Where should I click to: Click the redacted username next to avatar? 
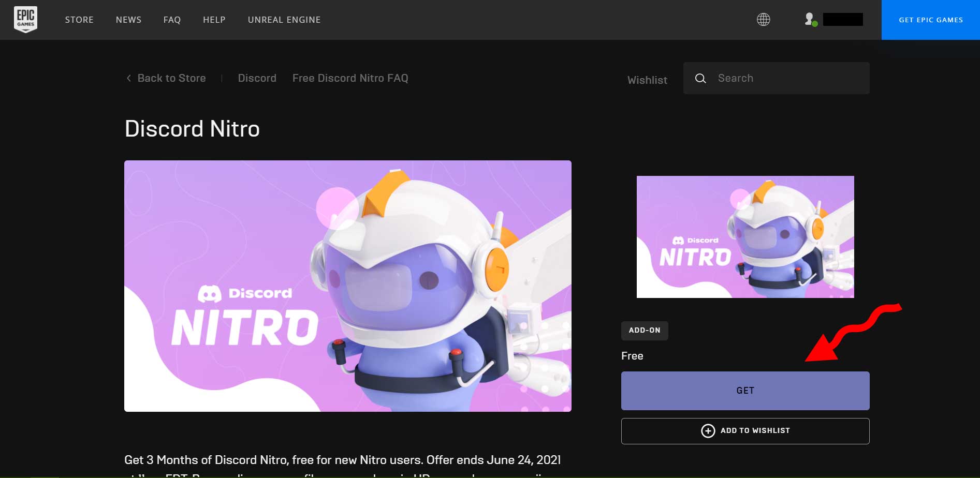coord(843,20)
